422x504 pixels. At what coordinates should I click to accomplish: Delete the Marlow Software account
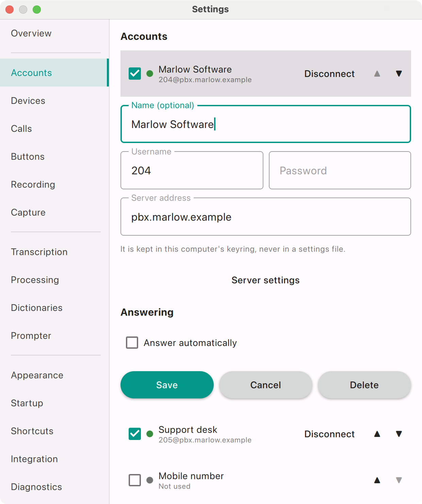point(364,385)
